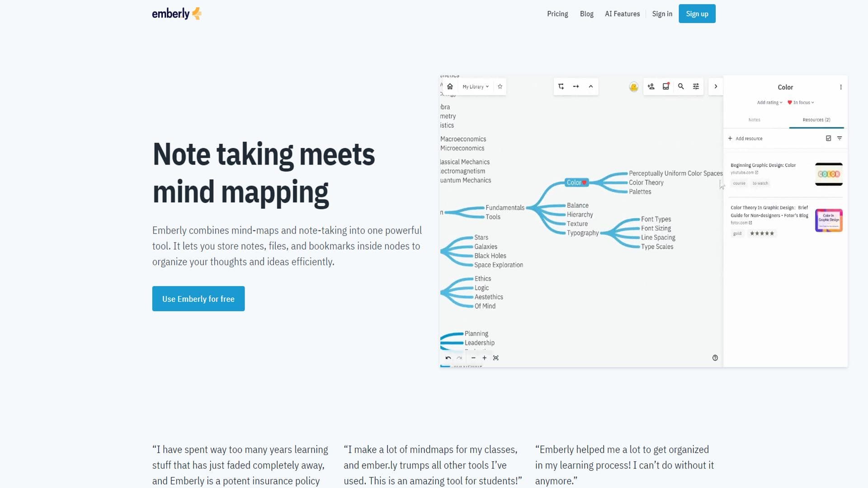Expand the Add rating dropdown
Image resolution: width=868 pixels, height=488 pixels.
click(769, 103)
